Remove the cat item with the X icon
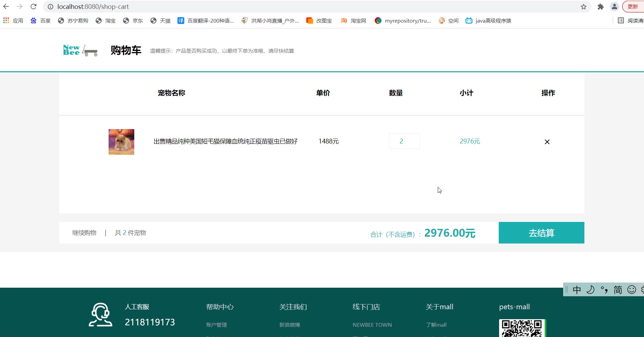This screenshot has width=644, height=337. (547, 142)
